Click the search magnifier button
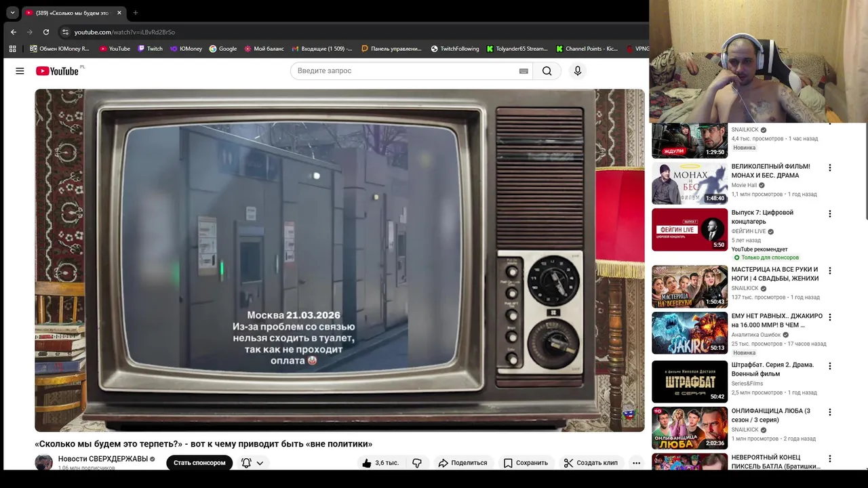The height and width of the screenshot is (488, 868). (547, 70)
